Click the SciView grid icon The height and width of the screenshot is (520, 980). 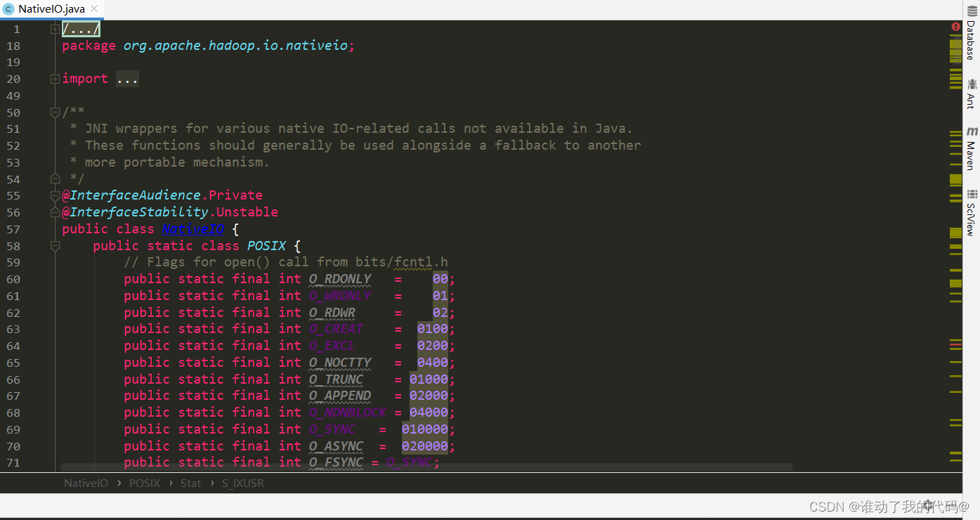972,195
